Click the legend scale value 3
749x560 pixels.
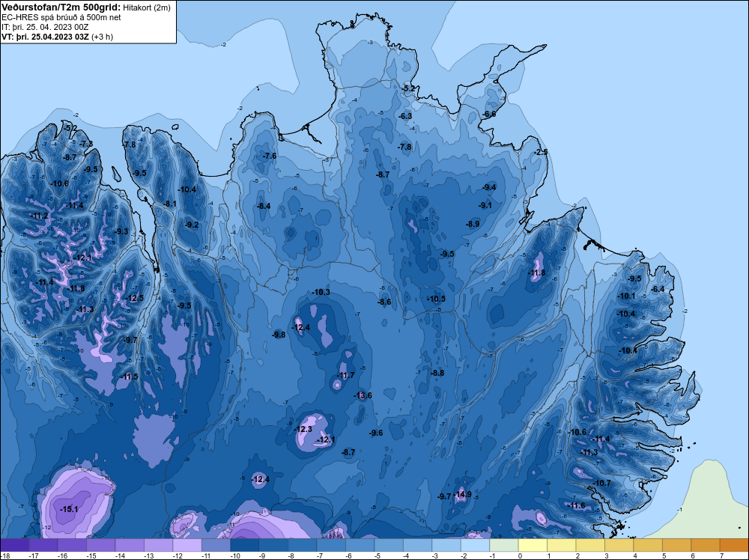[606, 556]
